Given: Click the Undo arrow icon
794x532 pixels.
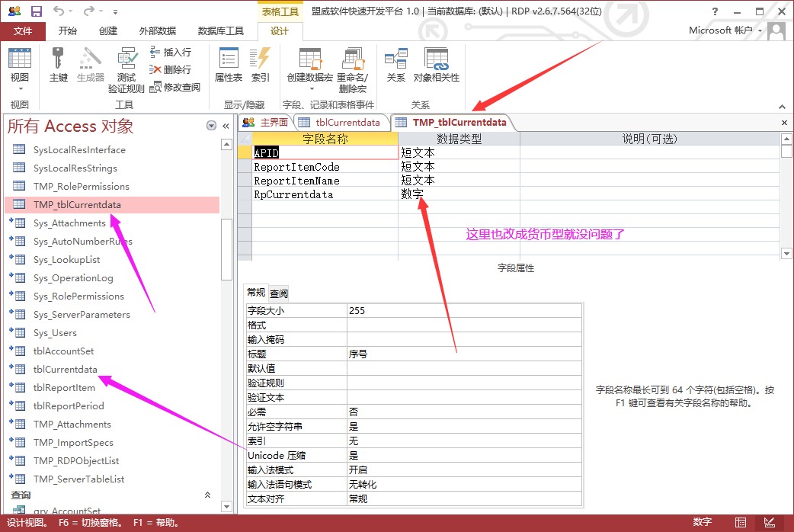Looking at the screenshot, I should [x=59, y=11].
